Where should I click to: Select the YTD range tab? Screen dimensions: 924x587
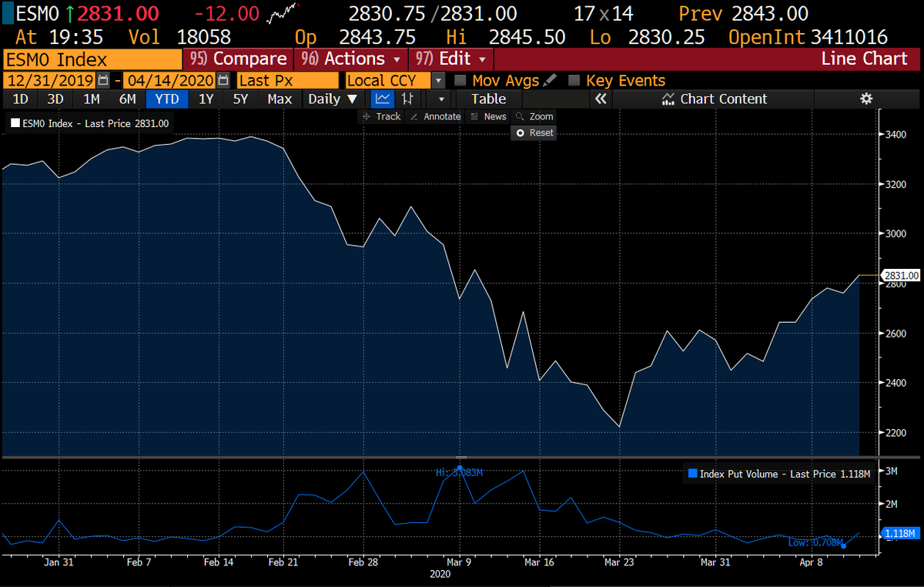coord(167,99)
